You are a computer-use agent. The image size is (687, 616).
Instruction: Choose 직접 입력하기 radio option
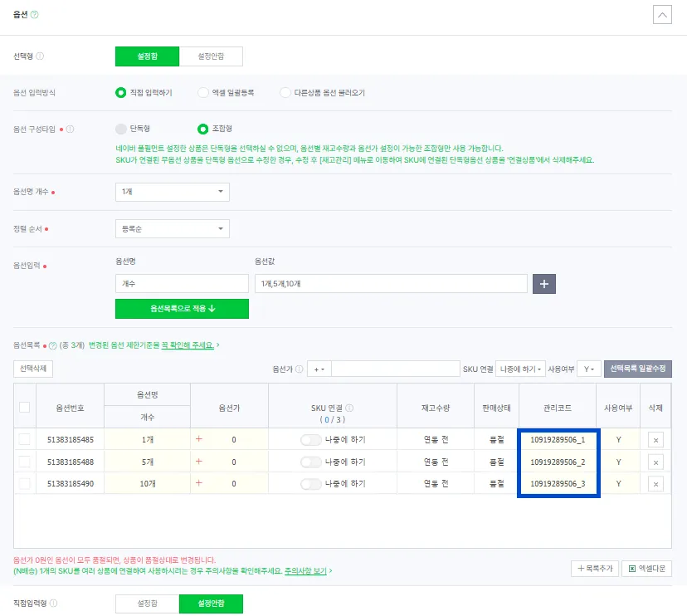120,93
